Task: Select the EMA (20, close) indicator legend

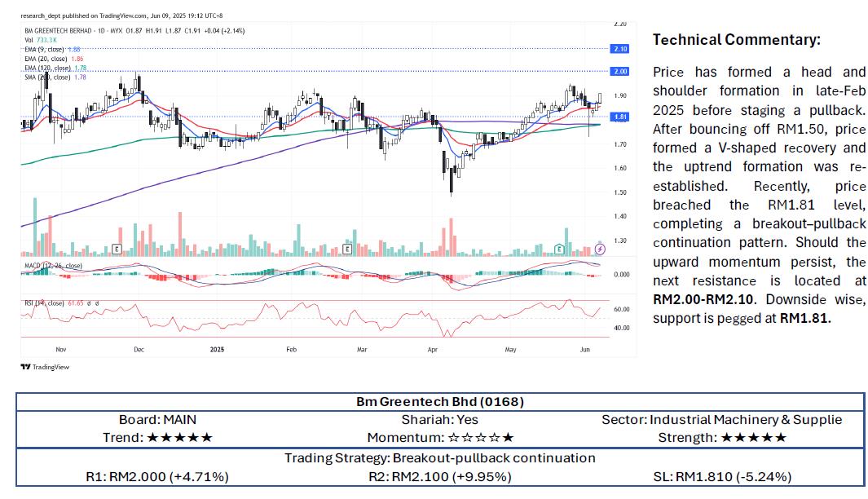Action: [x=55, y=59]
